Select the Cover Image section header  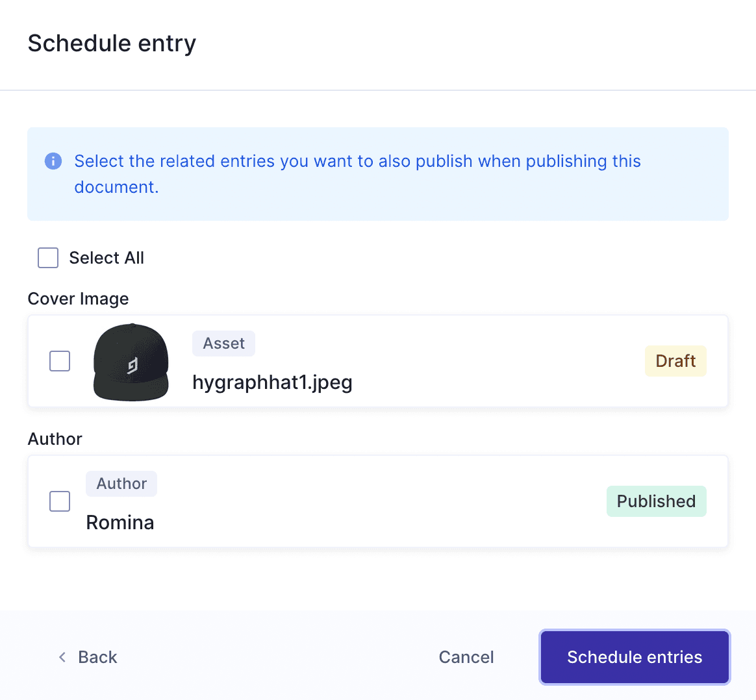(78, 299)
